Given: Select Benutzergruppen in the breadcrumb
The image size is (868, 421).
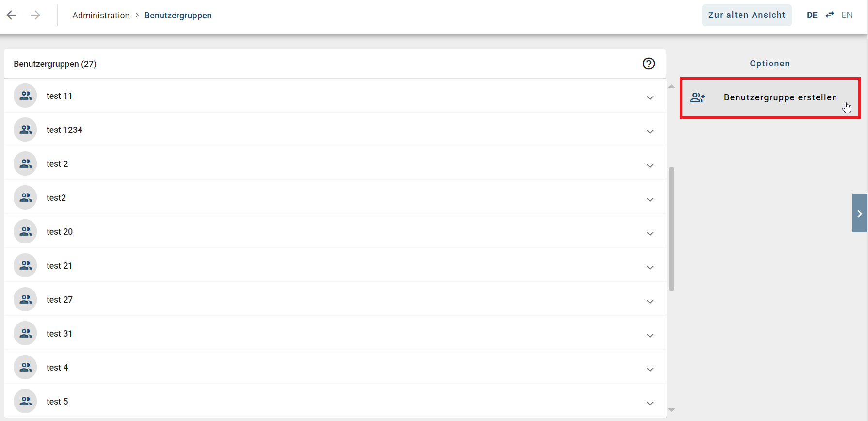Looking at the screenshot, I should tap(178, 15).
